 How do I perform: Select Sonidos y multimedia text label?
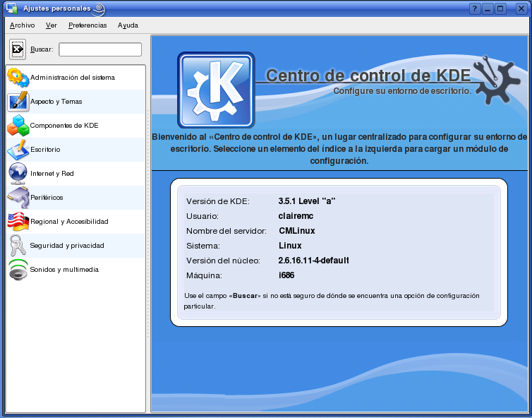64,270
